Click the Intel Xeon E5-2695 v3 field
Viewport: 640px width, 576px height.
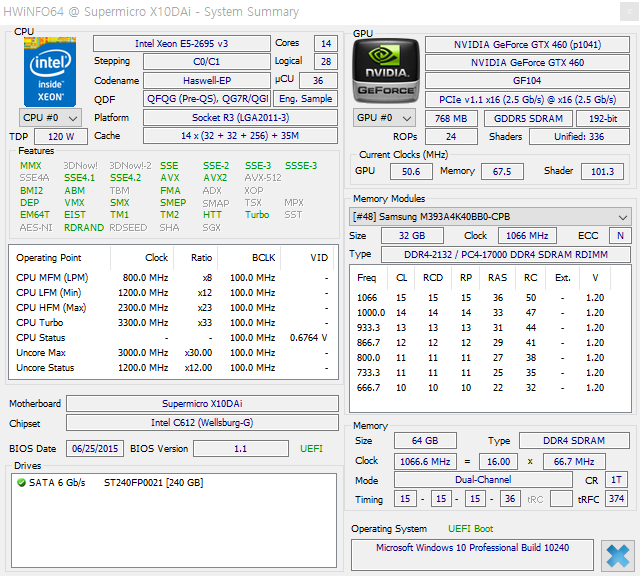point(182,44)
